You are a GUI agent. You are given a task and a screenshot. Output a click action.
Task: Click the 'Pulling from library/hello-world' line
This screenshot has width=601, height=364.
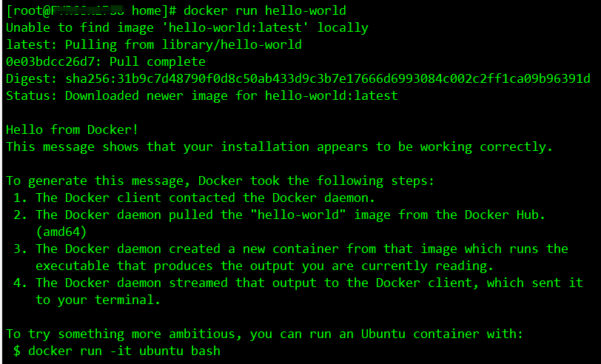[x=154, y=45]
